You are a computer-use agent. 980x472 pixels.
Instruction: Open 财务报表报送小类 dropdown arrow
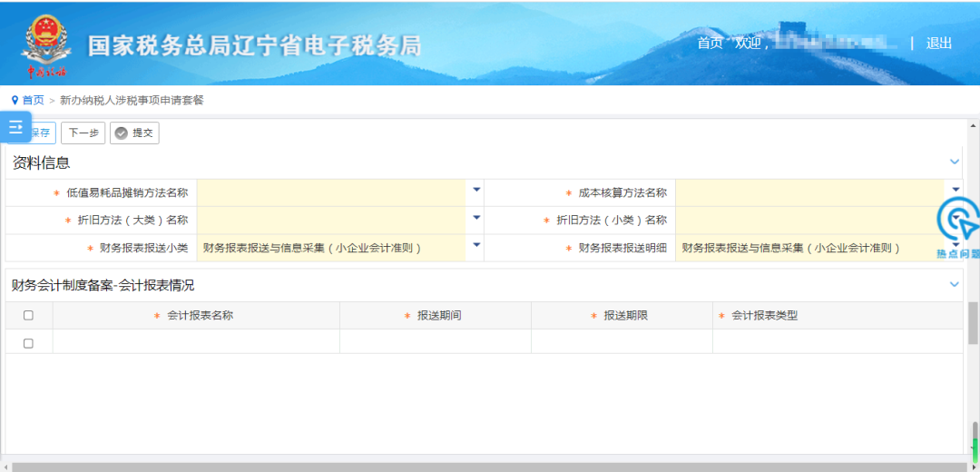(x=476, y=245)
